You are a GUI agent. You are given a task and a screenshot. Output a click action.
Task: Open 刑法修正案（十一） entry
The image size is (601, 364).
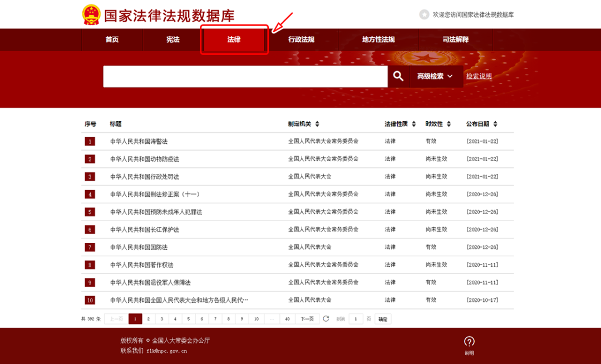[x=155, y=195]
